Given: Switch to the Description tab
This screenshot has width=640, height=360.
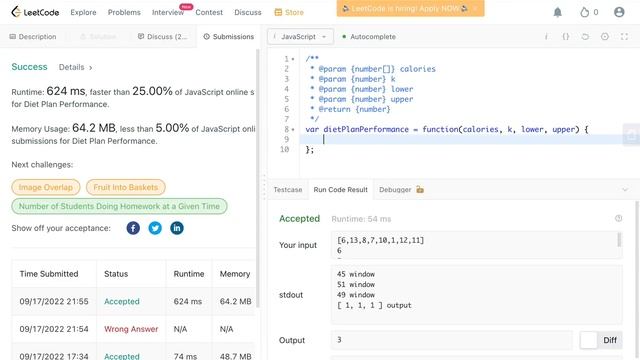Looking at the screenshot, I should pyautogui.click(x=33, y=37).
